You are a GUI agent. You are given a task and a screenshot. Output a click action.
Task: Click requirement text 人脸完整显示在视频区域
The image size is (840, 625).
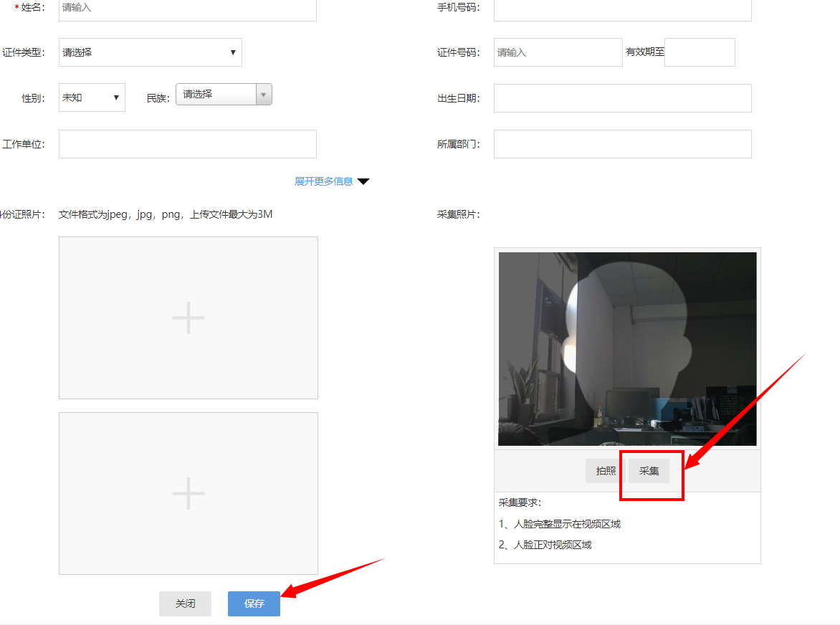coord(567,524)
